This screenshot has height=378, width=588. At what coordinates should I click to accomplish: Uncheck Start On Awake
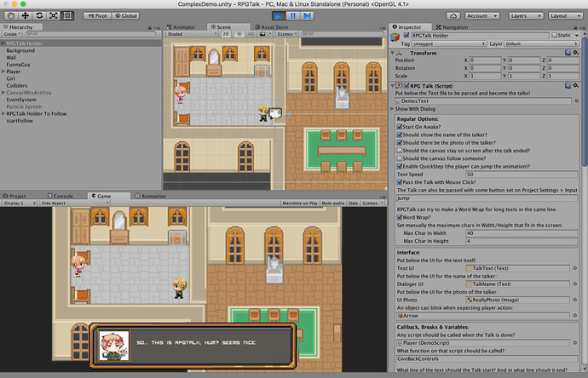coord(400,127)
